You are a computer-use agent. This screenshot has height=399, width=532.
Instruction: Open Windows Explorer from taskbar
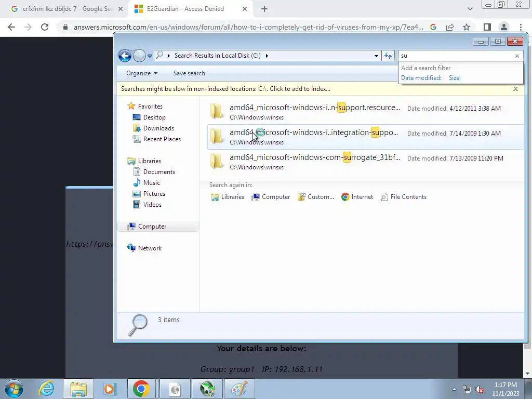(78, 389)
